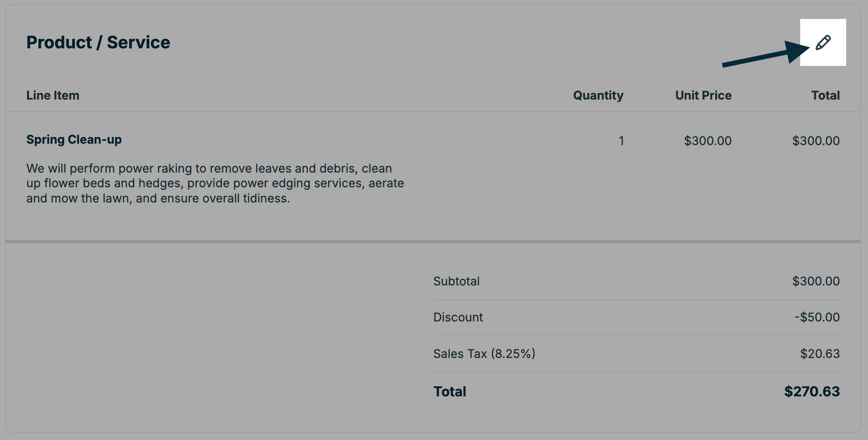
Task: Select the Sales Tax (8.25%) row
Action: click(484, 353)
